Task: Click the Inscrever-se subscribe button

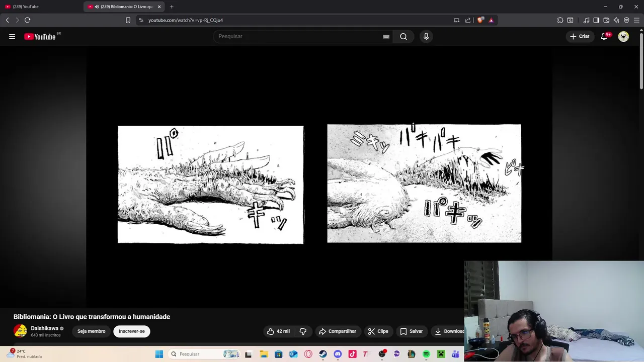Action: click(x=132, y=331)
